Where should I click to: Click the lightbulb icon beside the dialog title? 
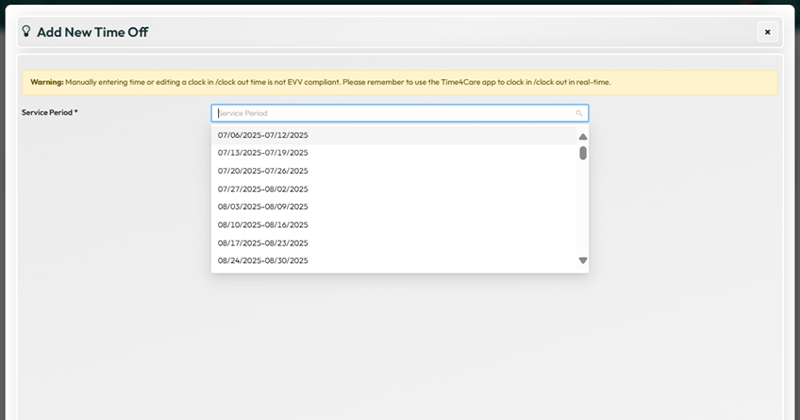point(27,32)
